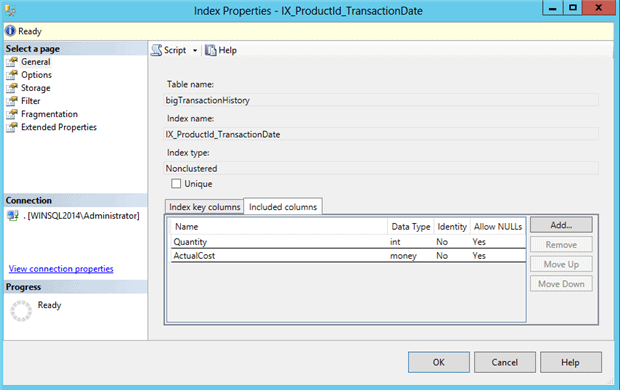Select the Included columns tab

[x=283, y=206]
